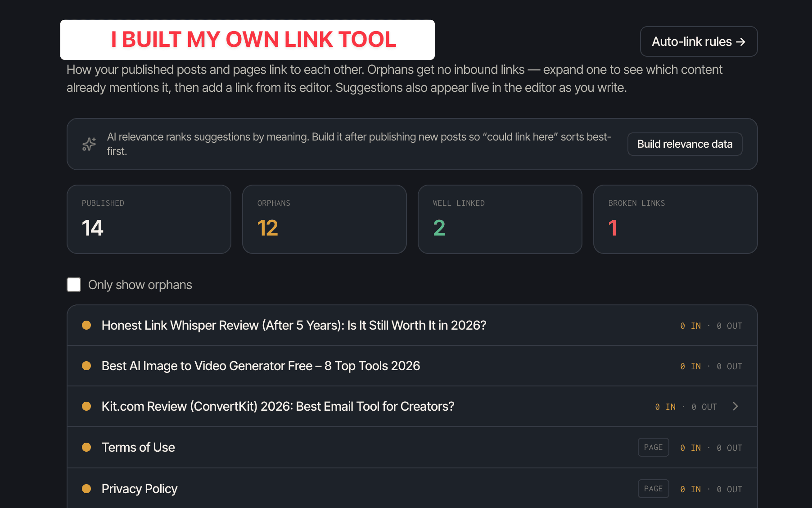Click the orange status dot beside Terms of Use
812x508 pixels.
[x=86, y=447]
